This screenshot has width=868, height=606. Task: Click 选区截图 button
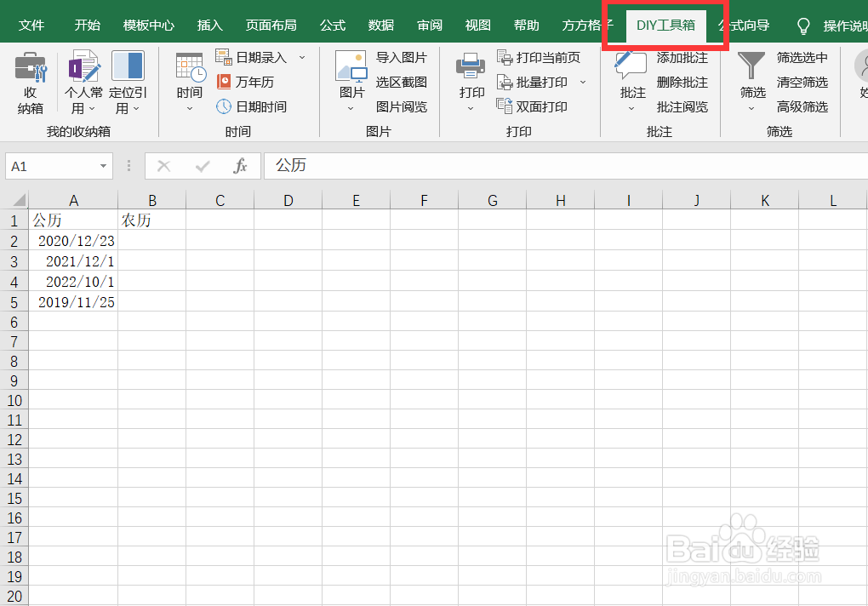(x=402, y=82)
